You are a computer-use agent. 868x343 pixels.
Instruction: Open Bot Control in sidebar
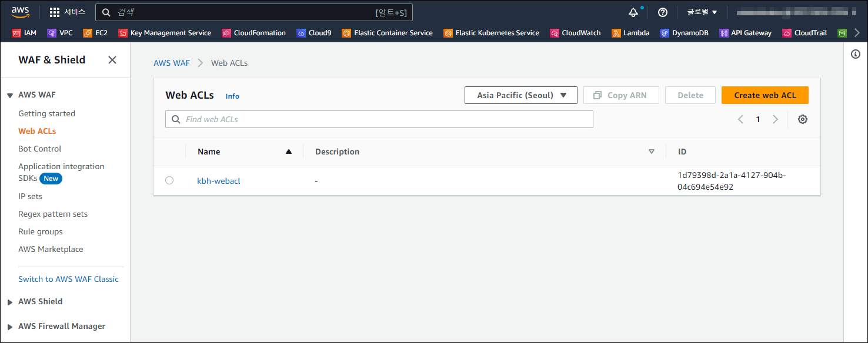coord(39,149)
